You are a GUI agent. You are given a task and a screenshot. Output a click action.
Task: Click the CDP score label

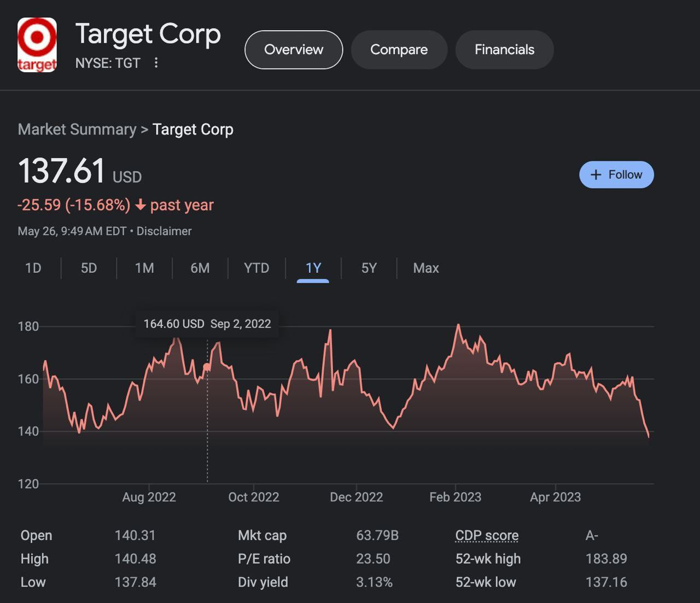[487, 536]
